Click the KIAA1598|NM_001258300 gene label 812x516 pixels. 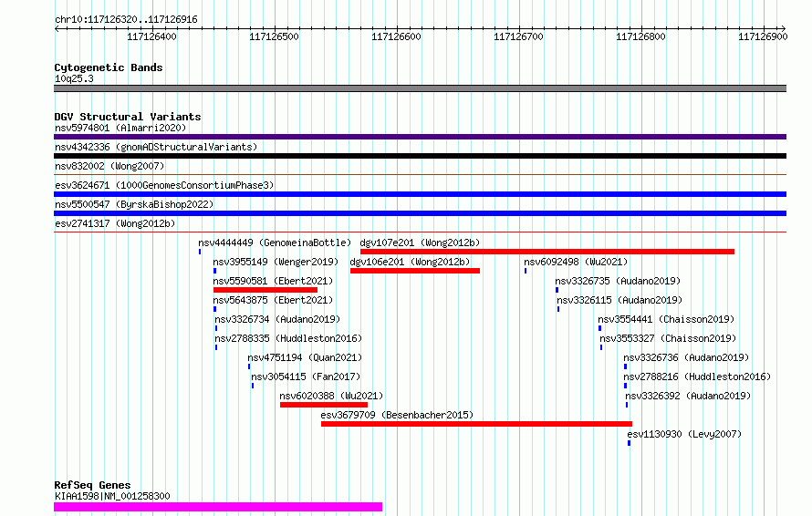(112, 496)
